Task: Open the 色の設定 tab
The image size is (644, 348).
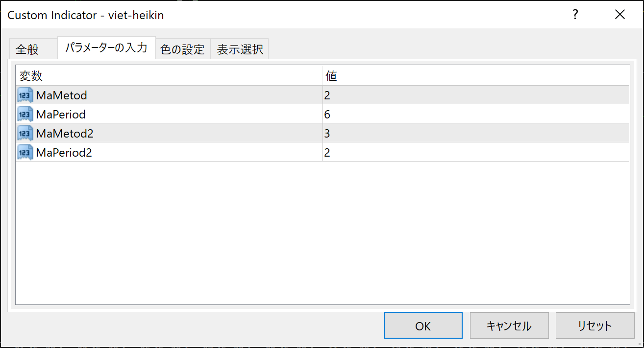Action: point(182,49)
